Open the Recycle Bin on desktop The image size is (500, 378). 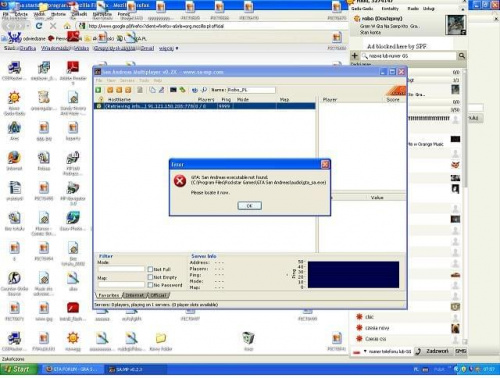pos(249,339)
